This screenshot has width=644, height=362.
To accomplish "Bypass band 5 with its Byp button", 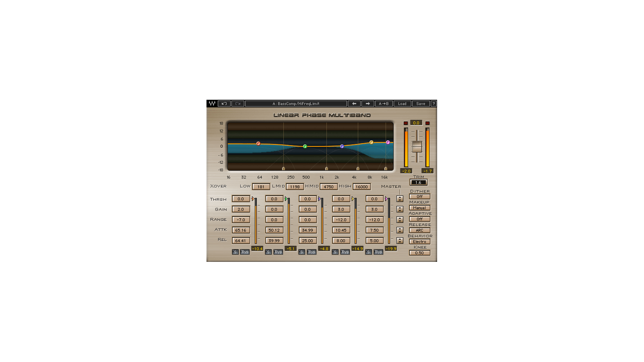I will pyautogui.click(x=379, y=252).
